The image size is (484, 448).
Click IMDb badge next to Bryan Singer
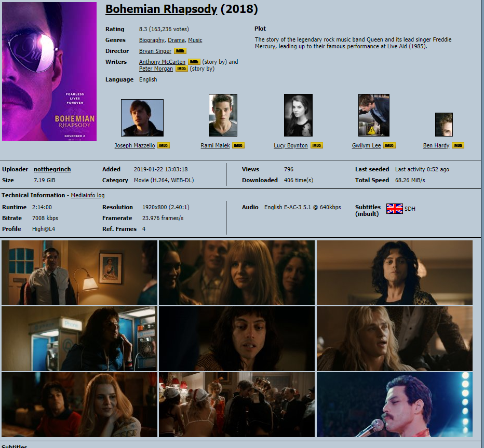tap(180, 51)
